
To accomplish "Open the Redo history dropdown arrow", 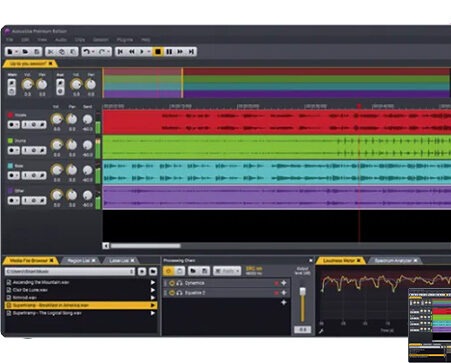I will (109, 52).
